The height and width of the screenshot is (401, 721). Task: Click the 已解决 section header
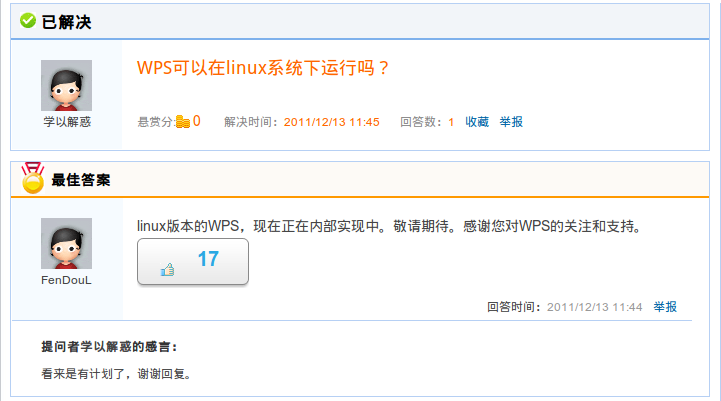coord(66,22)
